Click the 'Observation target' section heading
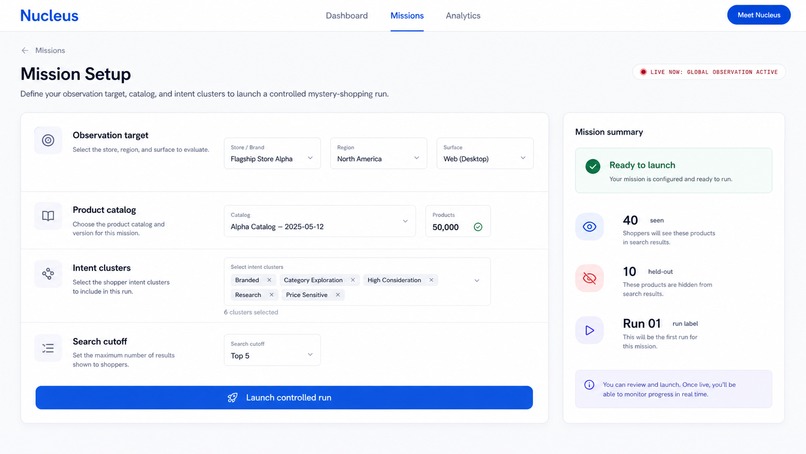806x454 pixels. [111, 135]
